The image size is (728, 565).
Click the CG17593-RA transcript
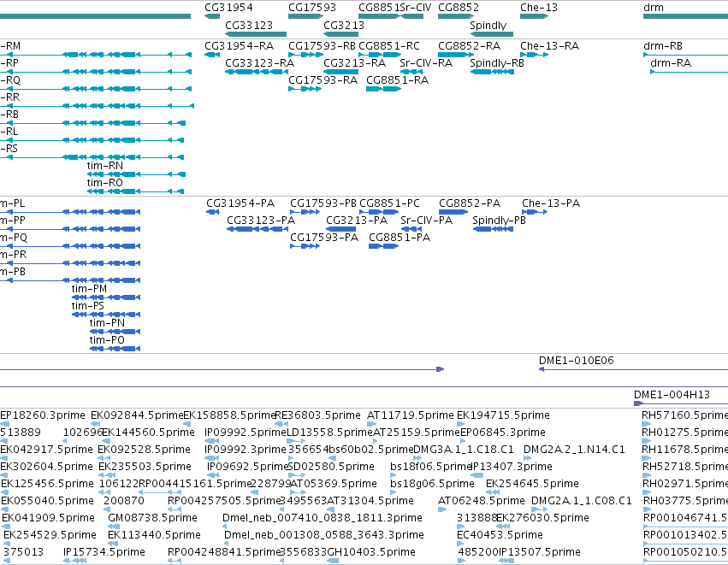coord(305,89)
